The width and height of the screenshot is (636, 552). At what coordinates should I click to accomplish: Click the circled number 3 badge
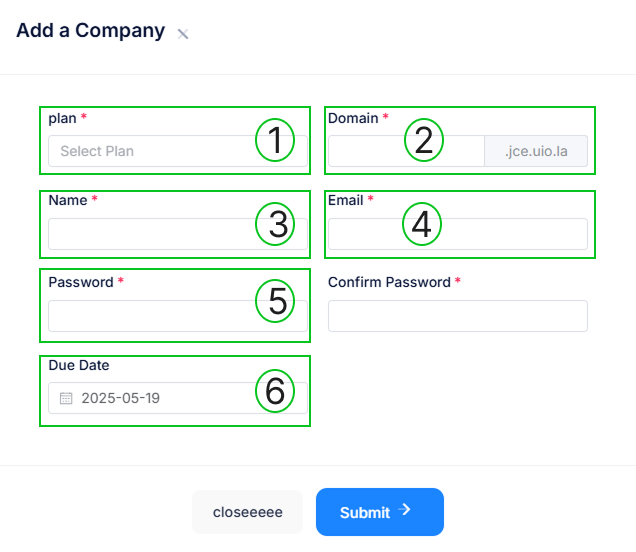(275, 223)
